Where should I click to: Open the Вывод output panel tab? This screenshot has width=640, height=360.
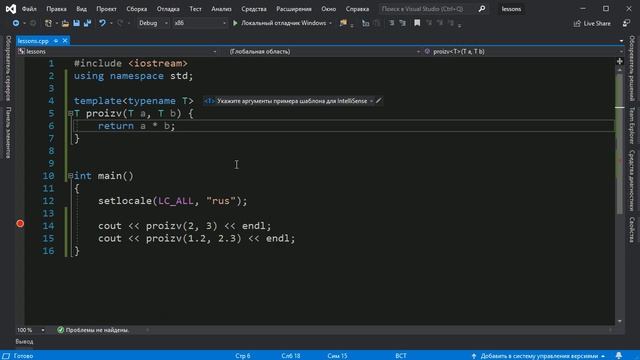[x=24, y=341]
